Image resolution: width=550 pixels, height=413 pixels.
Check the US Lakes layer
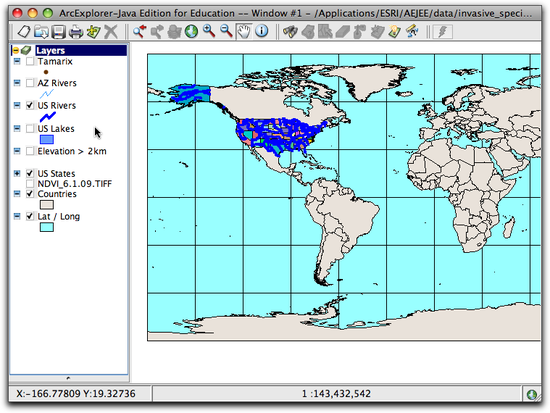coord(30,128)
